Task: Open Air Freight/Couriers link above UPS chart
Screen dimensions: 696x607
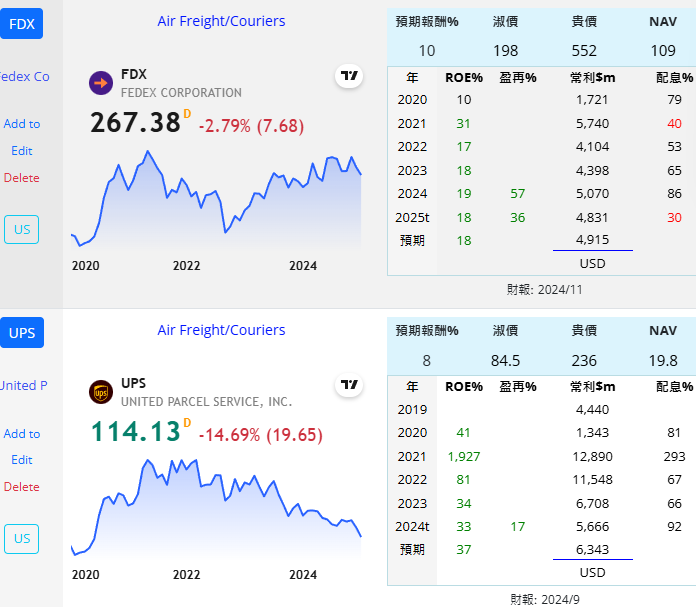Action: (221, 330)
